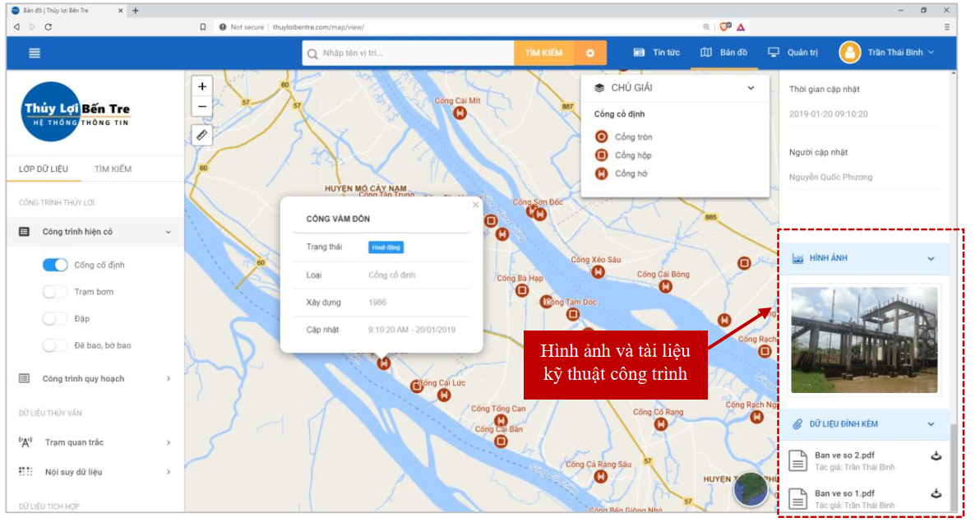980x527 pixels.
Task: Click the orange settings gear beside search
Action: click(589, 53)
